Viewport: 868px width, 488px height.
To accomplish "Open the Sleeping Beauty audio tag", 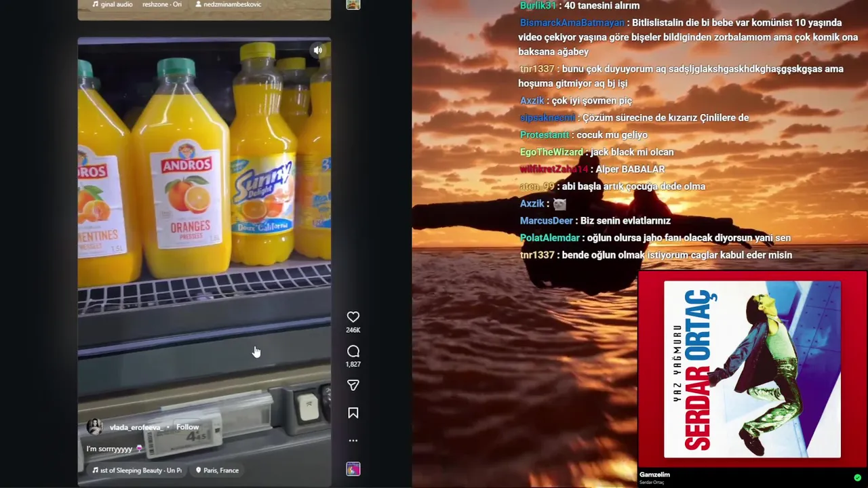I will [137, 470].
